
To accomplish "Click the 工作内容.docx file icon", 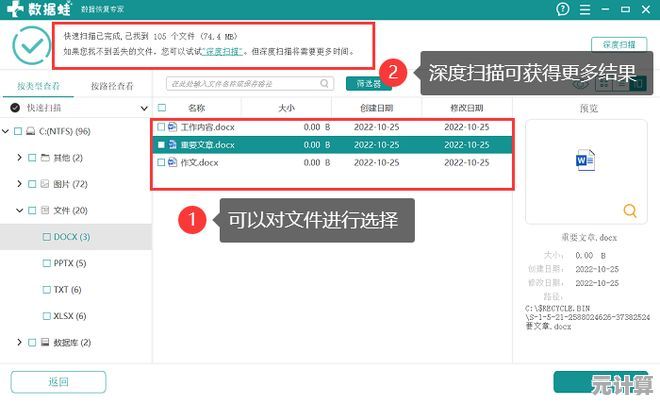I will (x=172, y=127).
